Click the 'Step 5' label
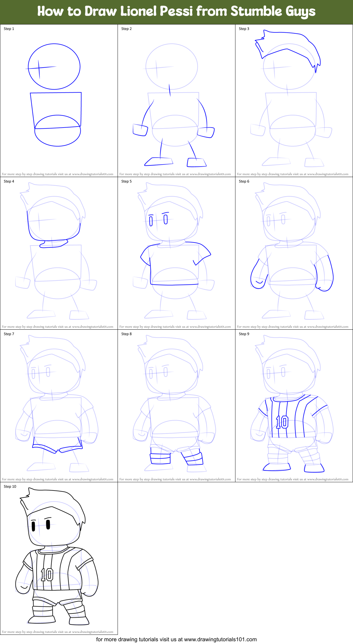The width and height of the screenshot is (353, 644). tap(126, 181)
